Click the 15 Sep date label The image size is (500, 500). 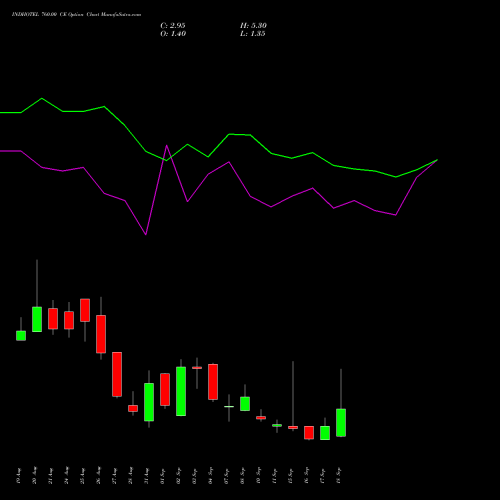(291, 476)
